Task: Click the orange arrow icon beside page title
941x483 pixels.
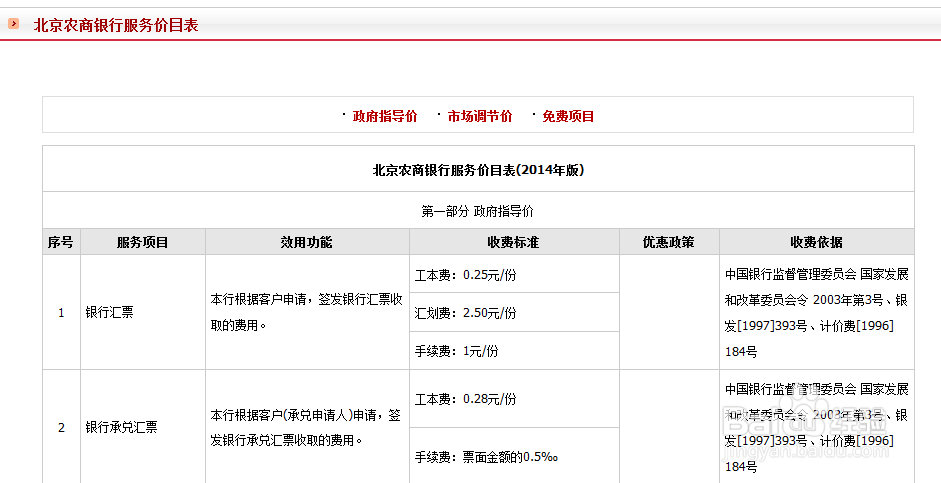Action: 13,24
